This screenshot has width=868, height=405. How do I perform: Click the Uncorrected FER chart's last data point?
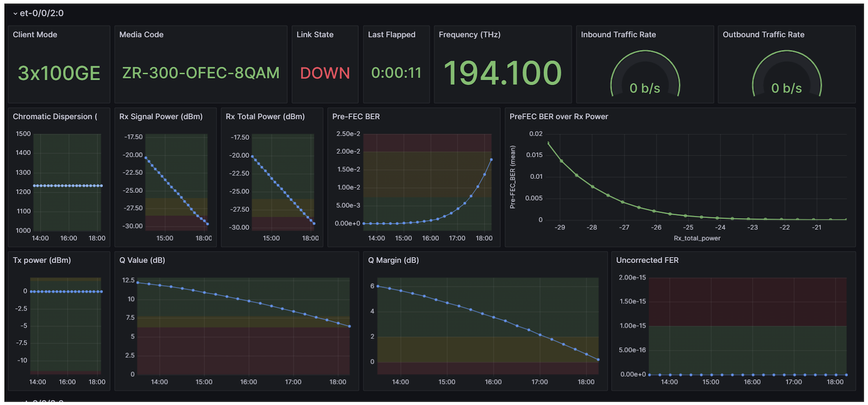click(x=846, y=375)
